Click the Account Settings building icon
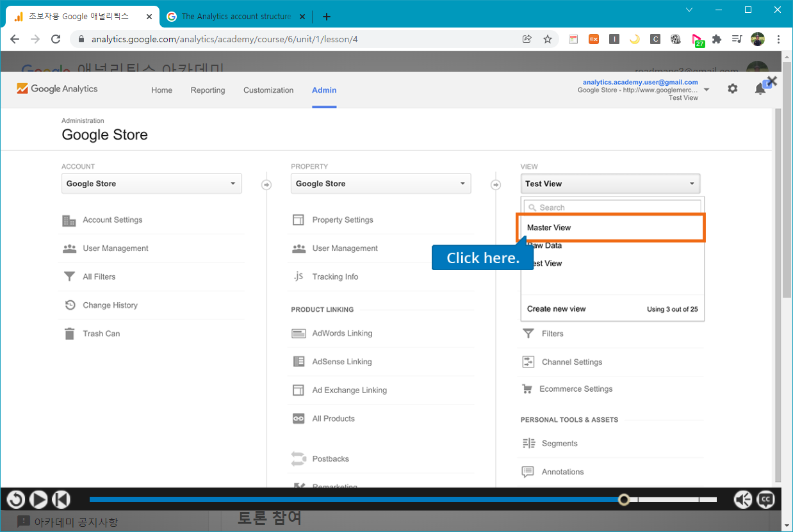 (69, 220)
